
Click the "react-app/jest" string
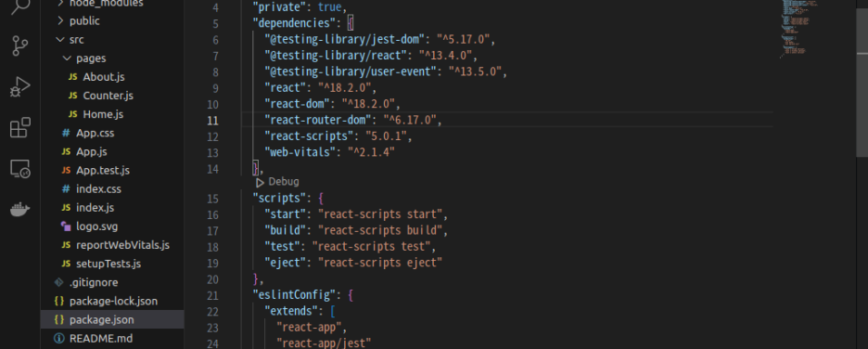coord(324,343)
